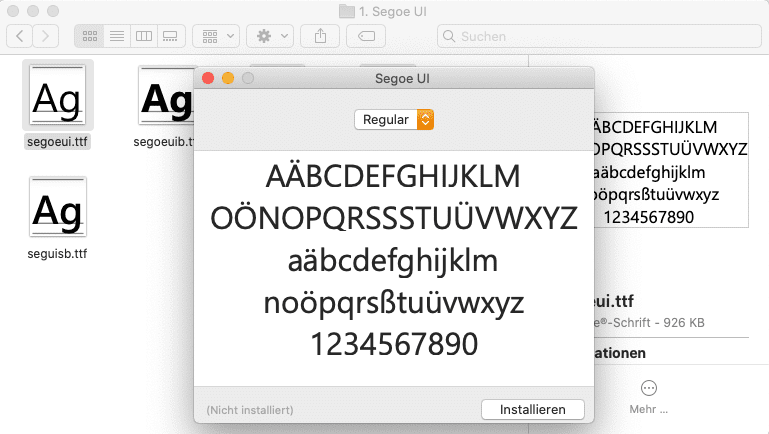Switch Finder to column view

click(x=144, y=36)
